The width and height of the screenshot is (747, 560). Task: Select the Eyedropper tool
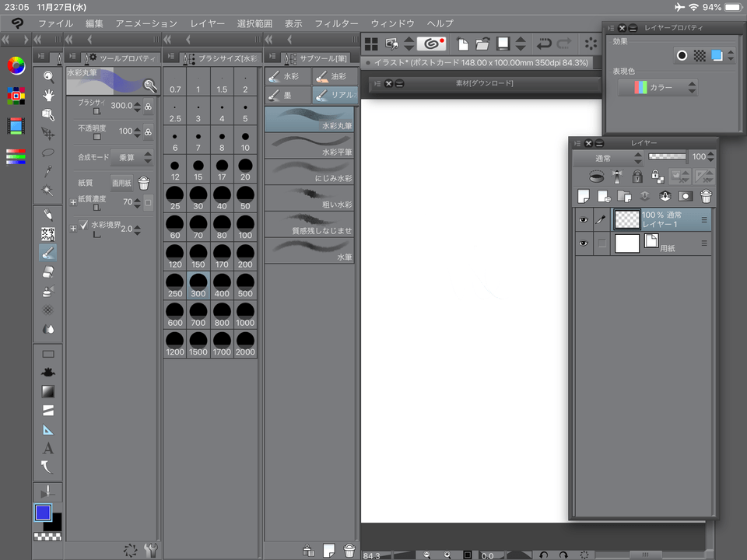[48, 171]
